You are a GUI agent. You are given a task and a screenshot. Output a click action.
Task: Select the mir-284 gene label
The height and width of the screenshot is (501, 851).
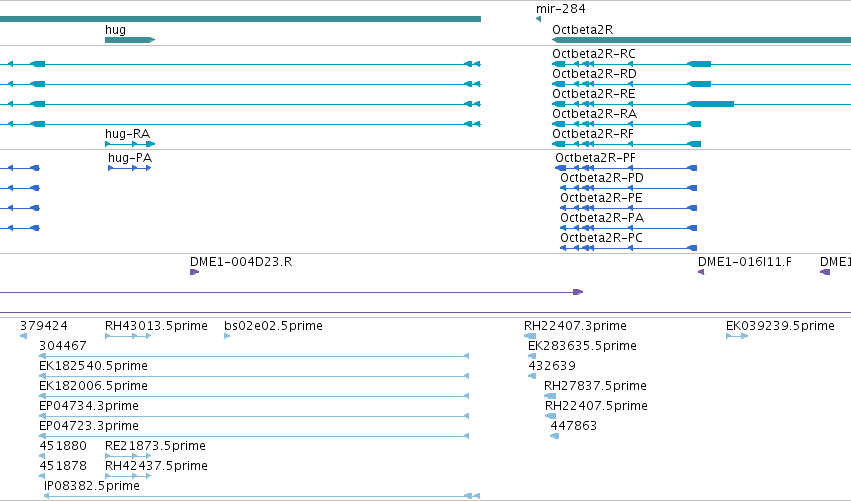click(x=561, y=9)
